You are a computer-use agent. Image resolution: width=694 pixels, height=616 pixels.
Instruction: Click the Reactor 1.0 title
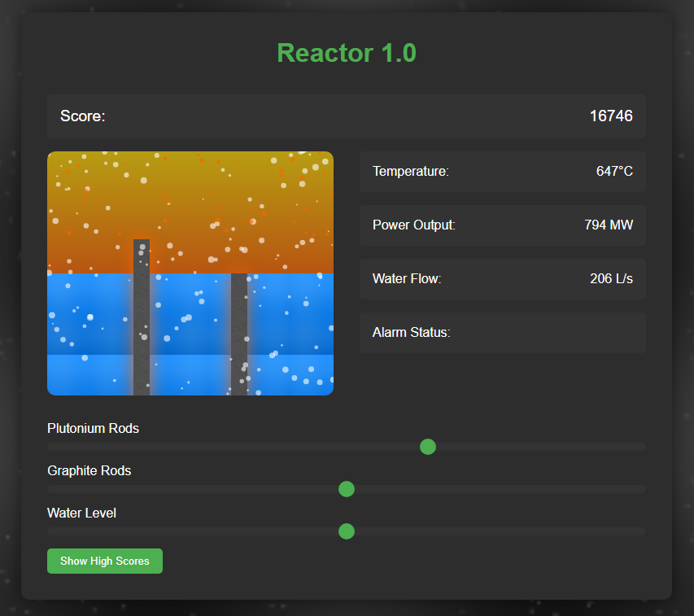tap(347, 53)
